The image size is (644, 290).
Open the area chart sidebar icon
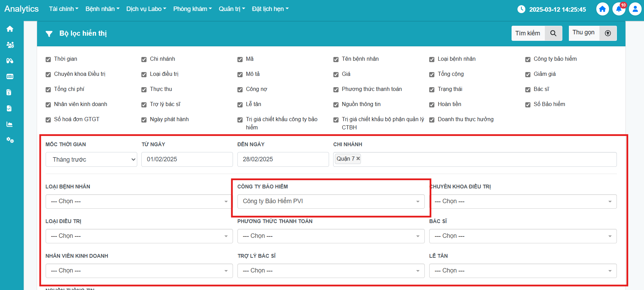10,124
